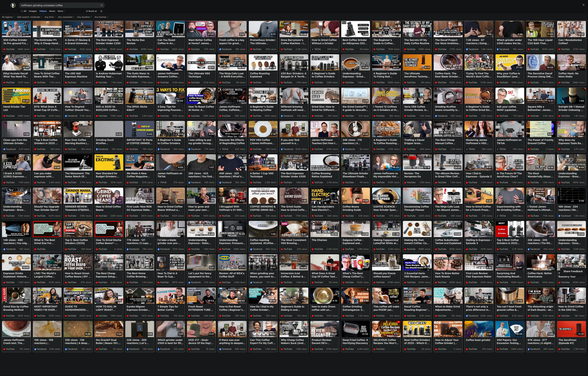The width and height of the screenshot is (588, 376).
Task: Click the TikTok icon under Discover the Effects of Regrinding Coffee
Action: pos(220,149)
